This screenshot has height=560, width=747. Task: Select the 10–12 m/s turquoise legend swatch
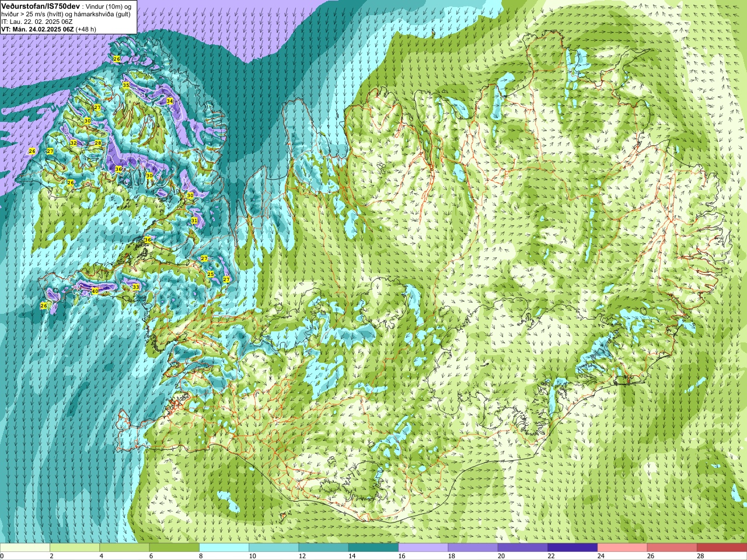[274, 548]
